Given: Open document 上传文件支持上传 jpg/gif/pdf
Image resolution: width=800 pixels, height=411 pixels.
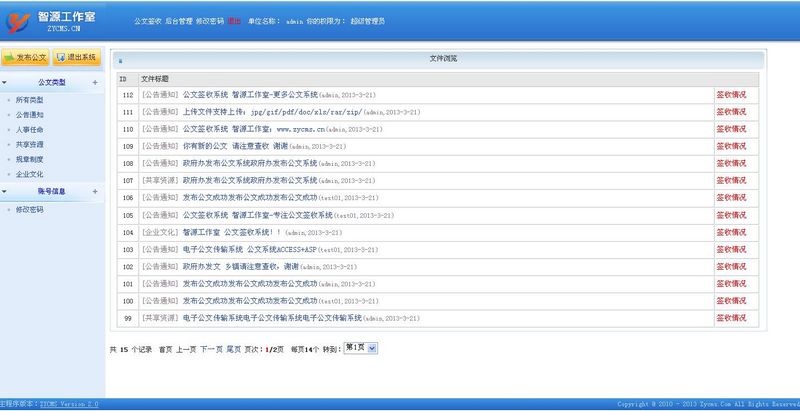Looking at the screenshot, I should tap(272, 112).
